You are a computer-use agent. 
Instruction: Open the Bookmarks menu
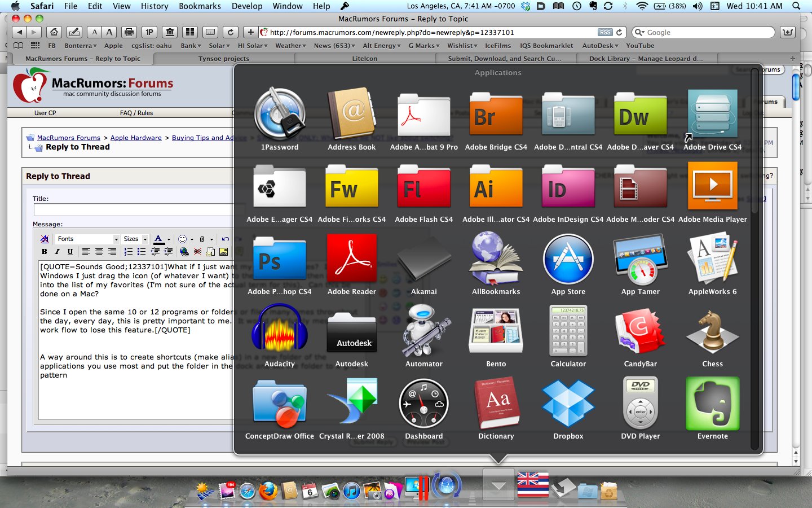coord(200,6)
